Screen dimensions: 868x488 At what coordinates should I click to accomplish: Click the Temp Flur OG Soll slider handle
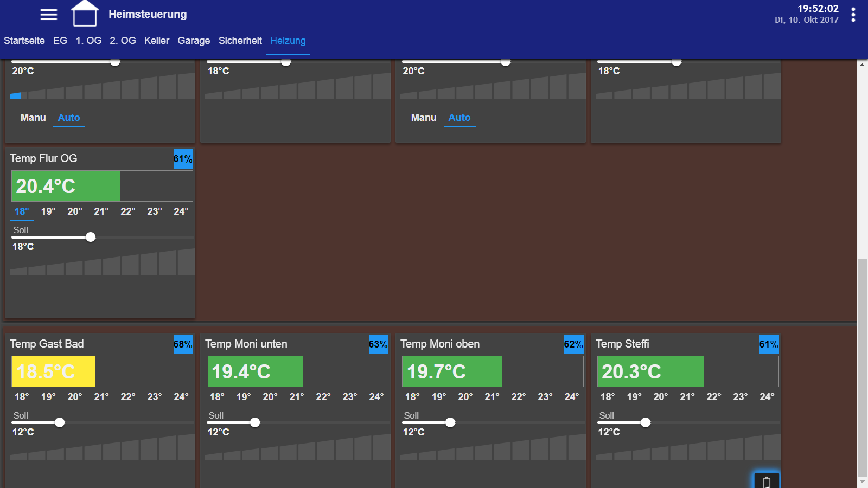click(x=91, y=237)
